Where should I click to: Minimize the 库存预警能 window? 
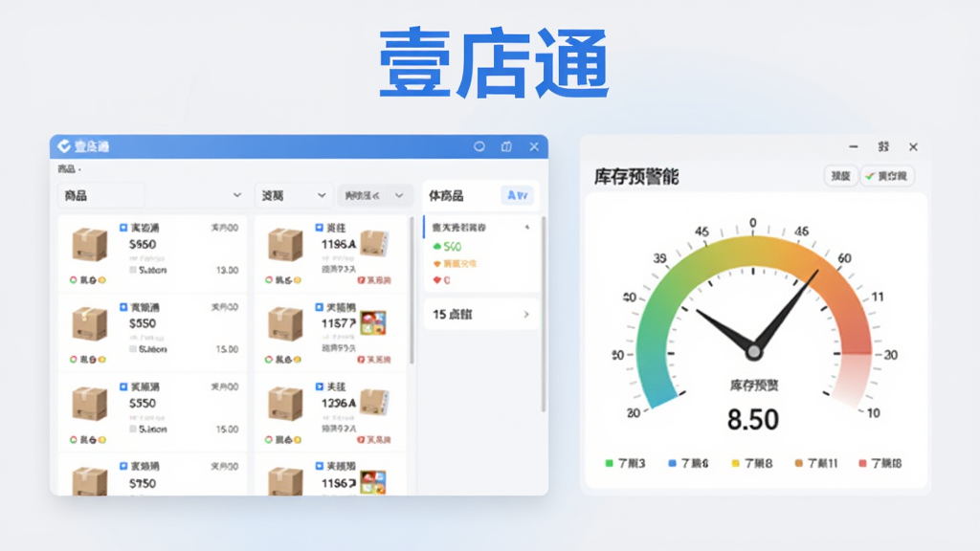click(853, 146)
